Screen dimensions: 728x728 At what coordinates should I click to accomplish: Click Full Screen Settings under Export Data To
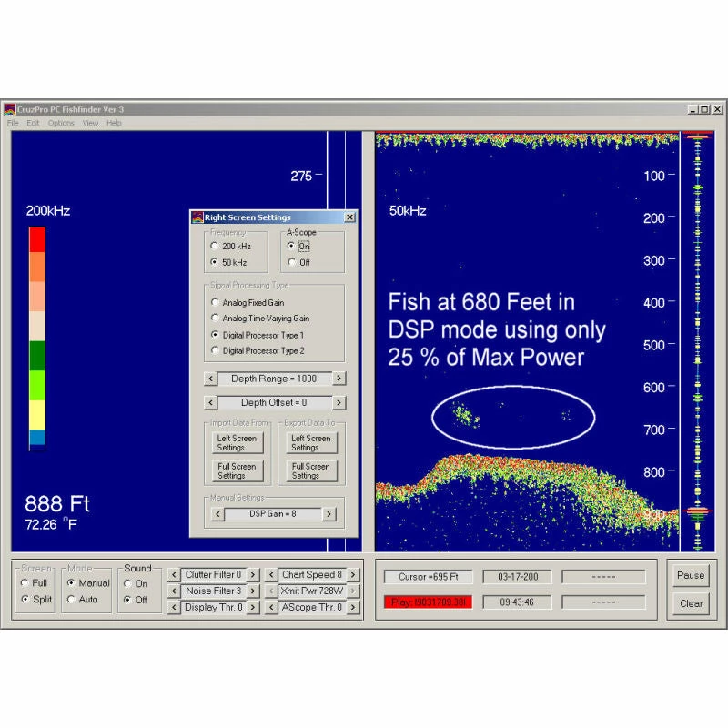(306, 470)
